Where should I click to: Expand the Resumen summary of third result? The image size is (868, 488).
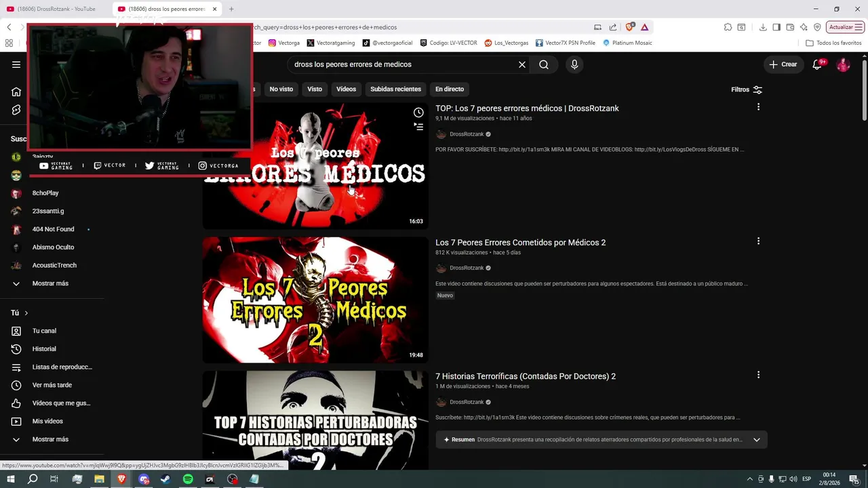coord(757,439)
